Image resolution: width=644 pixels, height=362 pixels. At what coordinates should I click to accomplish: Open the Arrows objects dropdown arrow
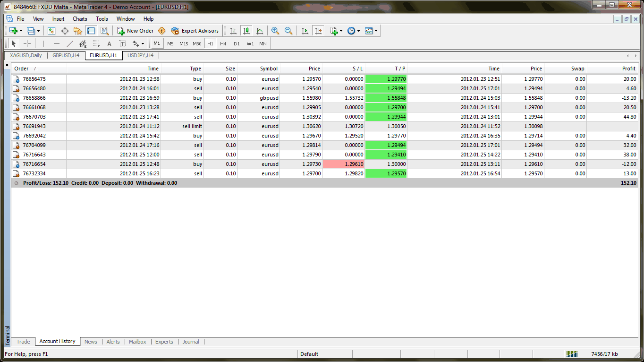coord(143,44)
